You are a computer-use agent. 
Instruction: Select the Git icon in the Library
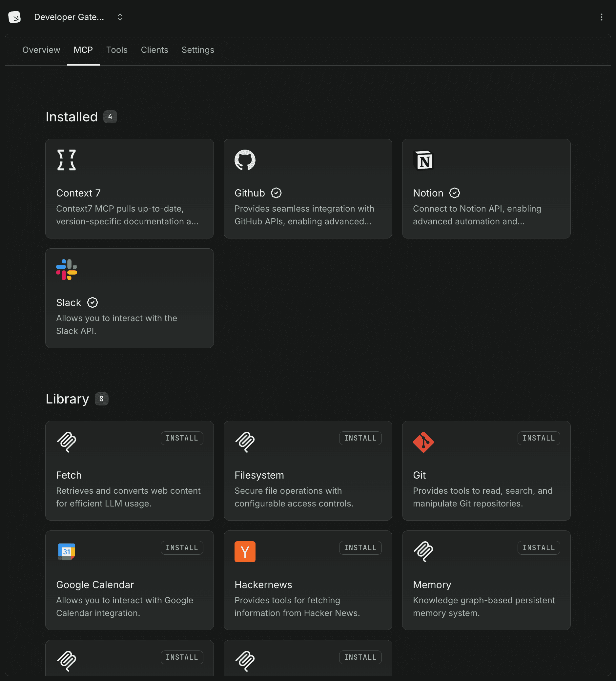click(x=423, y=443)
